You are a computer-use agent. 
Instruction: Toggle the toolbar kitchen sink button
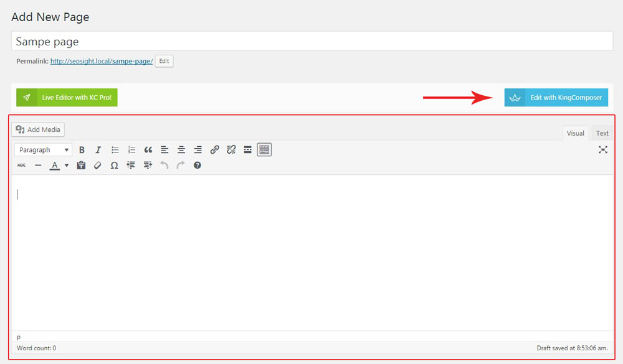(x=264, y=150)
